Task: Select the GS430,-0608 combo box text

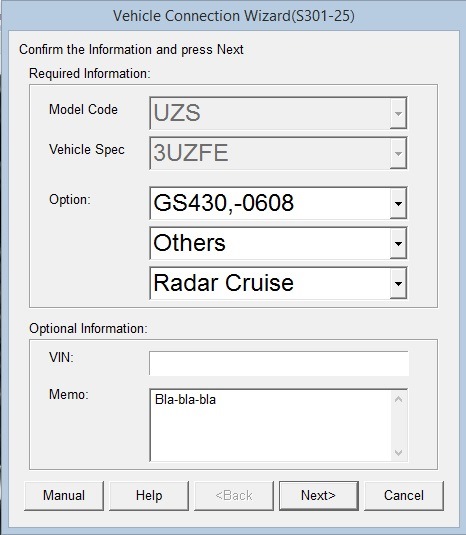Action: click(x=223, y=203)
